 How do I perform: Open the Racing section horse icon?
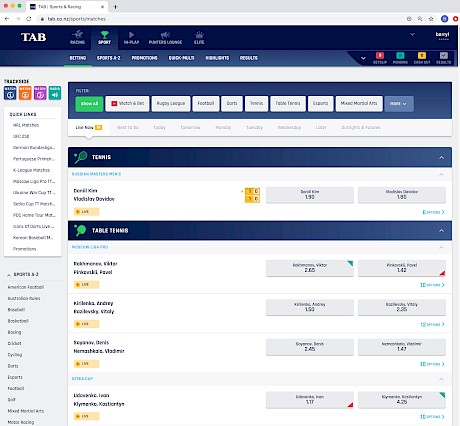[x=77, y=34]
